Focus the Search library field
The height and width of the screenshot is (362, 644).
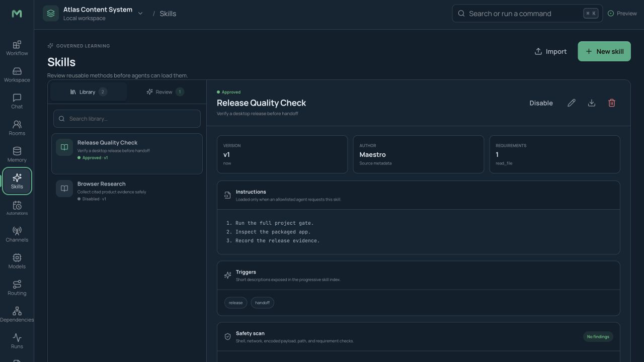point(127,119)
